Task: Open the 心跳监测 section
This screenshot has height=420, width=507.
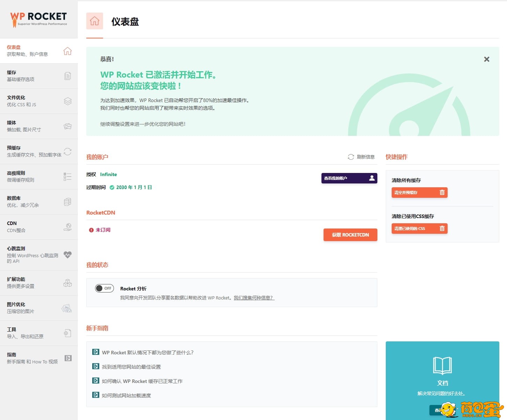Action: (x=39, y=255)
